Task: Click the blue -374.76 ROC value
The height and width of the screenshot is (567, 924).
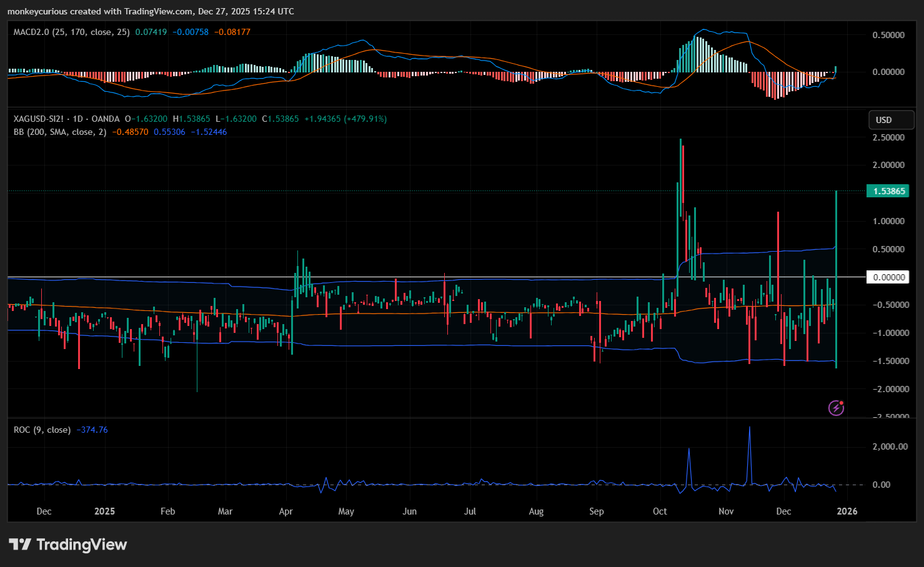Action: click(92, 430)
